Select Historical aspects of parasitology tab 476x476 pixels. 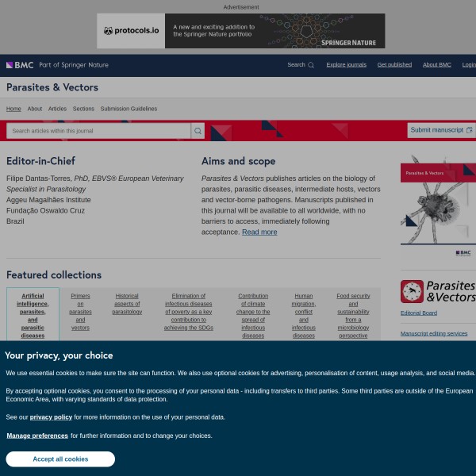127,304
